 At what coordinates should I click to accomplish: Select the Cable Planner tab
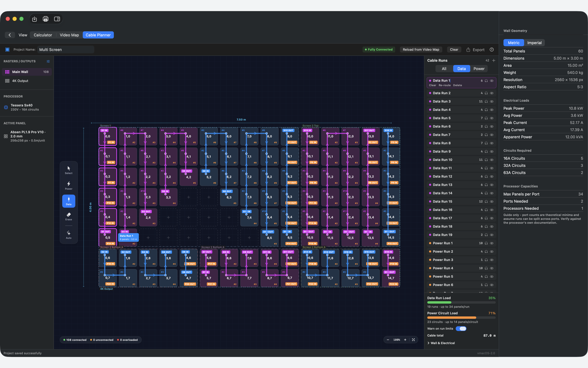pos(98,35)
